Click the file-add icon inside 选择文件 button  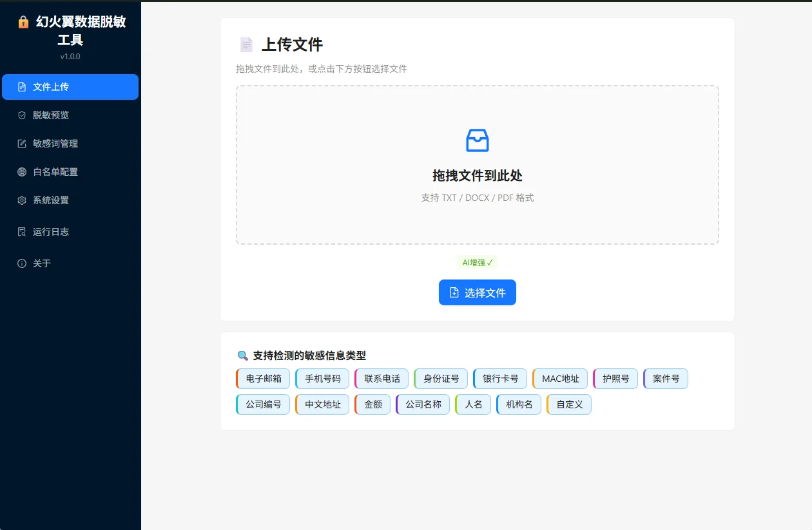point(454,292)
